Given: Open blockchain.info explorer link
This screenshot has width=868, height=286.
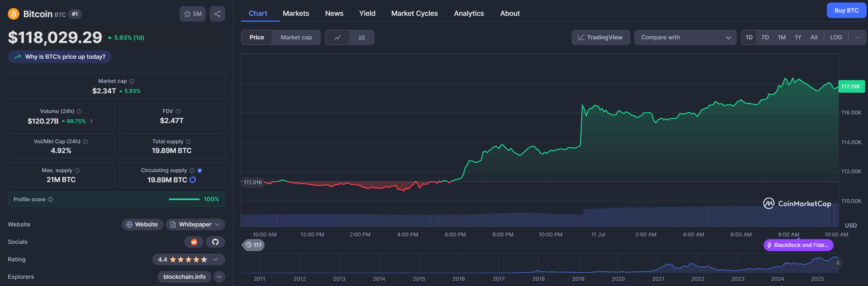Looking at the screenshot, I should pyautogui.click(x=184, y=277).
